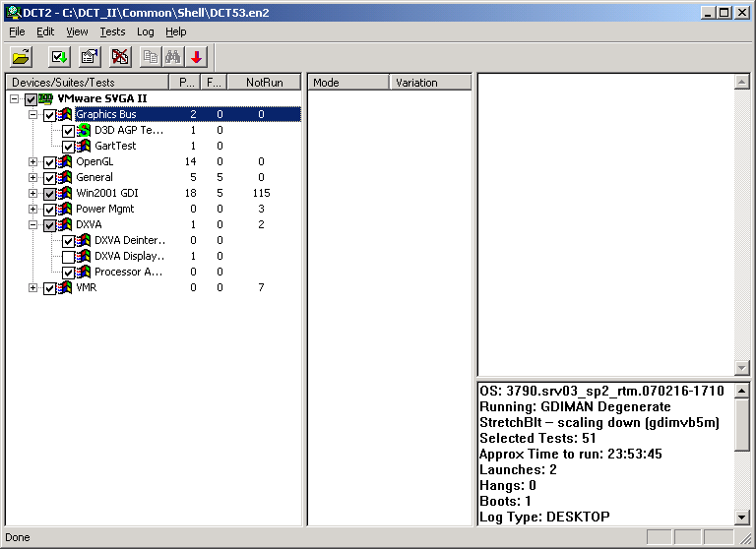The width and height of the screenshot is (756, 549).
Task: Select the 'Win2001 GDI' row label
Action: [107, 193]
